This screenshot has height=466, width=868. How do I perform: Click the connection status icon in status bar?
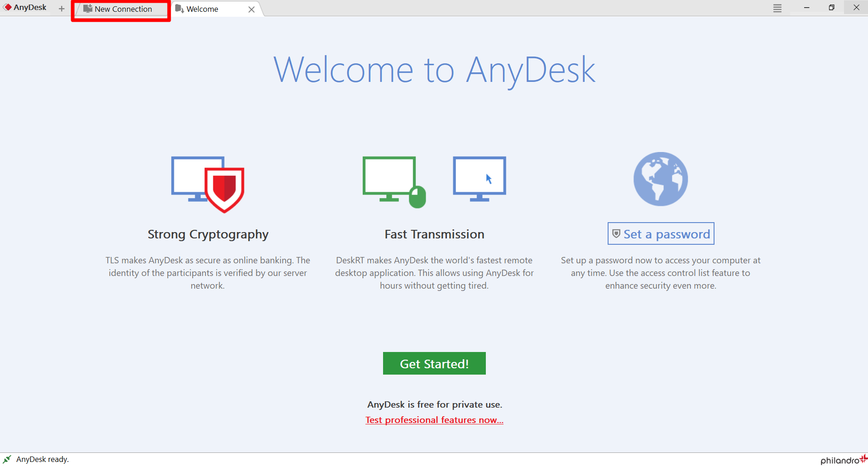[7, 459]
